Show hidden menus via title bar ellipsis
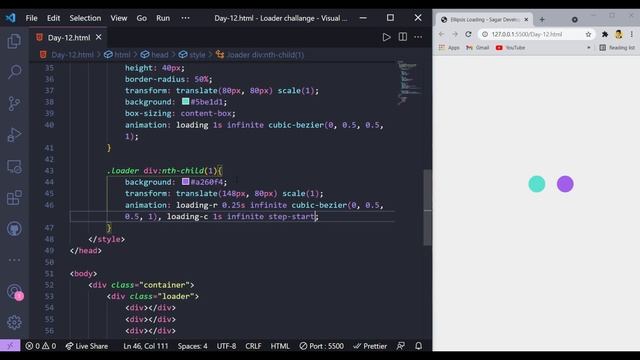 pos(185,18)
